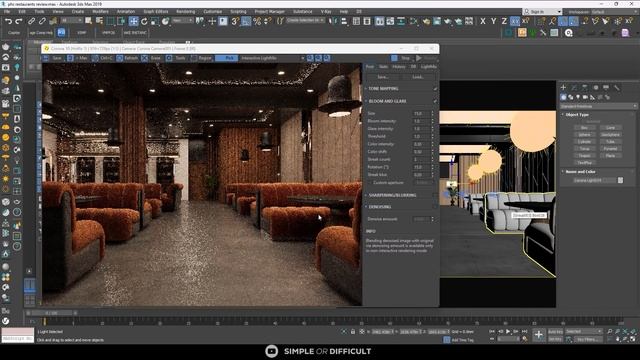The height and width of the screenshot is (360, 640).
Task: Create a Sphere primitive button
Action: 584,135
